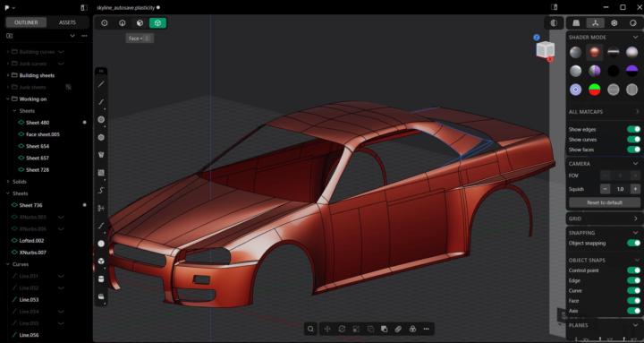The height and width of the screenshot is (343, 644).
Task: Click Reset to default button
Action: click(x=604, y=202)
